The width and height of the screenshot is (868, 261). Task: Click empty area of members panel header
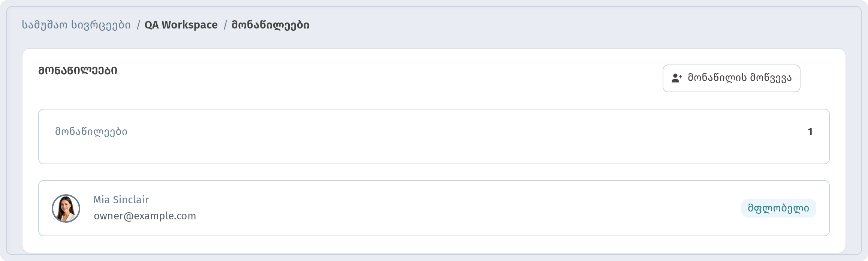coord(375,78)
